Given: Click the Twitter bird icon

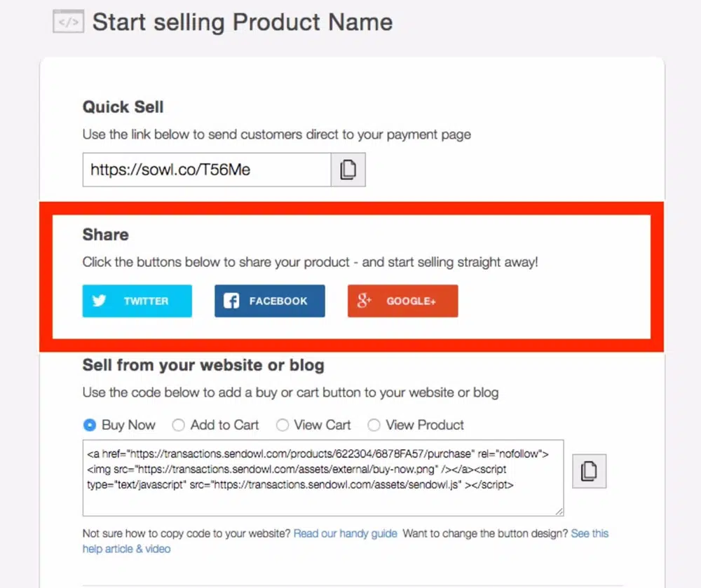Looking at the screenshot, I should tap(100, 301).
